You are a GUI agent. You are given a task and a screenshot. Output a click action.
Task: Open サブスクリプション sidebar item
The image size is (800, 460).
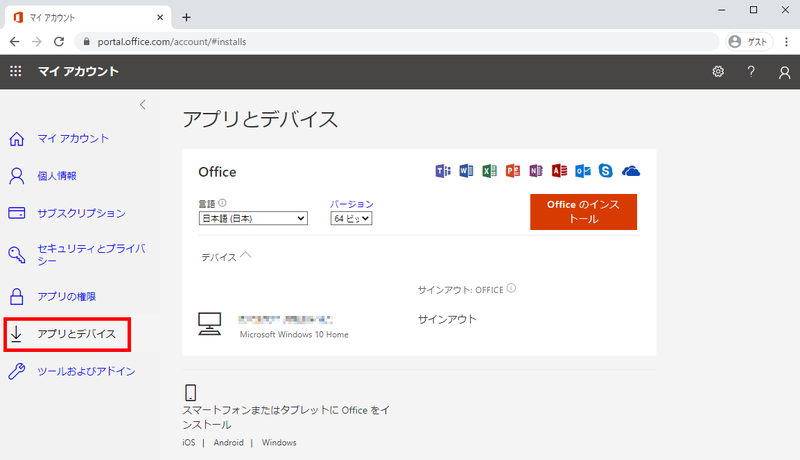tap(81, 213)
